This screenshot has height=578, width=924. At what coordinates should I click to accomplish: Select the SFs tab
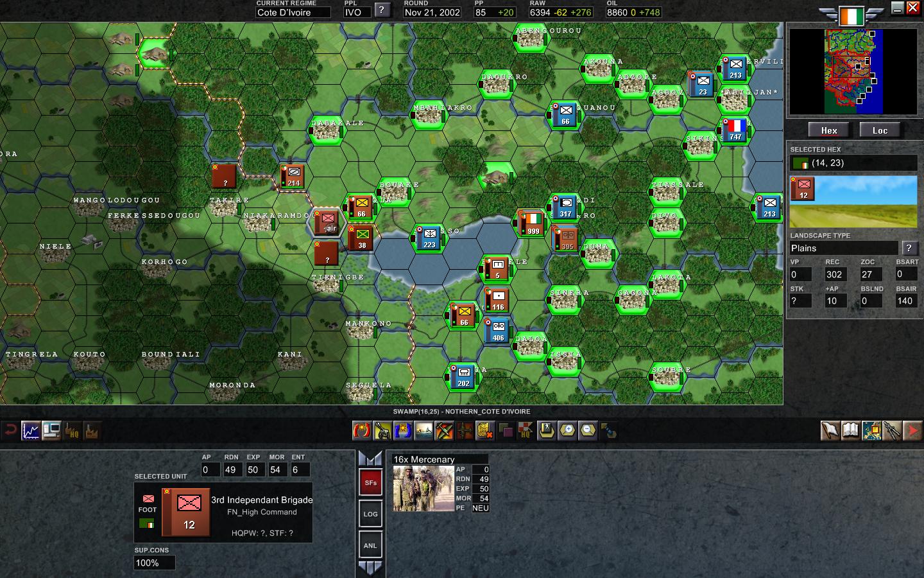(x=370, y=482)
